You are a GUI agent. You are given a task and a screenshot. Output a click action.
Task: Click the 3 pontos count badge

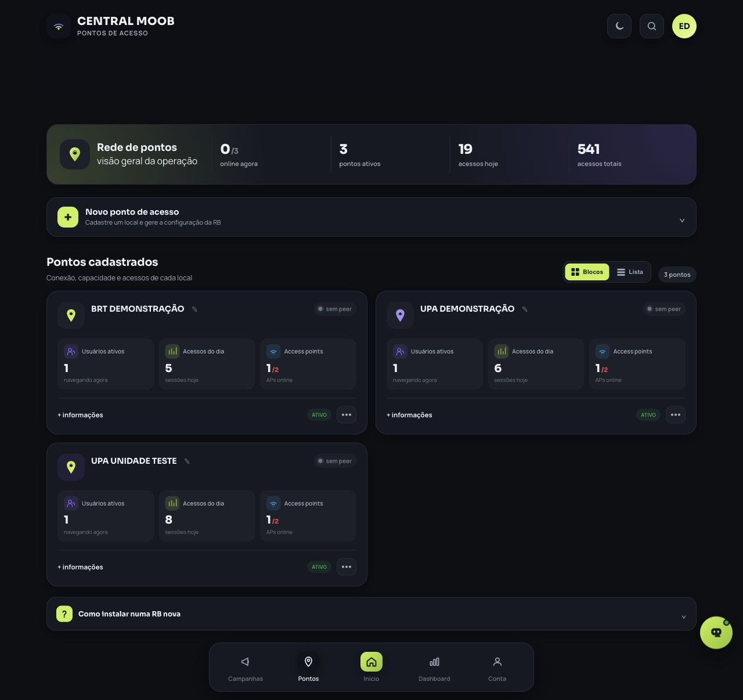(x=677, y=275)
